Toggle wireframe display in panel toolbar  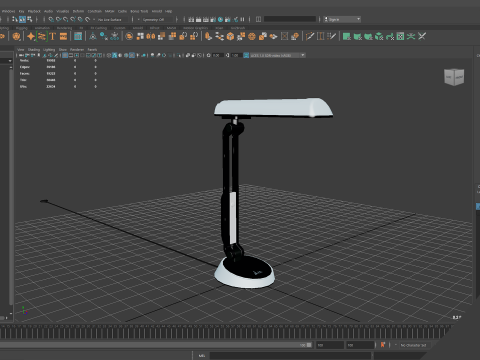[x=109, y=55]
